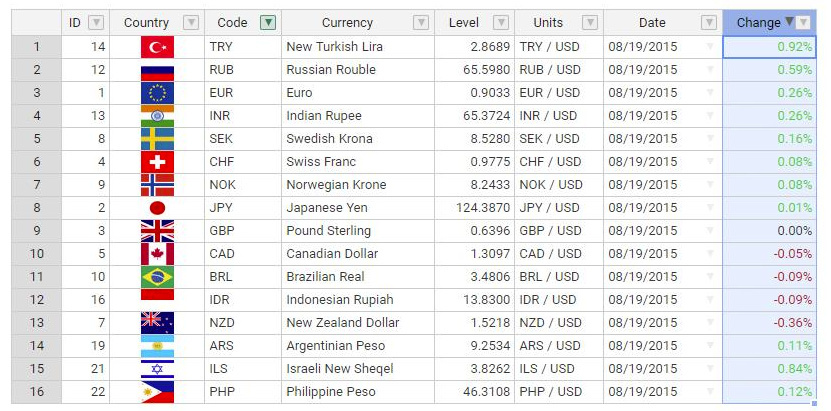Screen dimensions: 831x411
Task: Click the Swiss flag icon
Action: coord(157,162)
